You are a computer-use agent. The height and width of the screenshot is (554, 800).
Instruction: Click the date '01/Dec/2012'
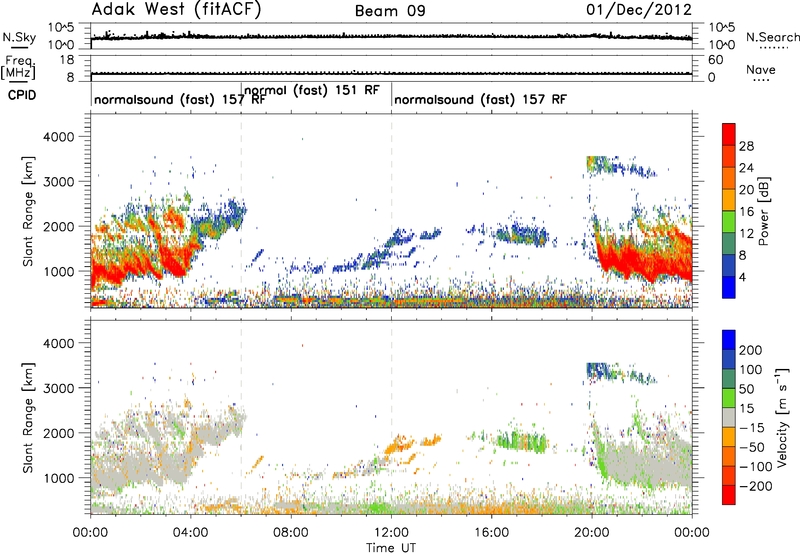coord(639,10)
